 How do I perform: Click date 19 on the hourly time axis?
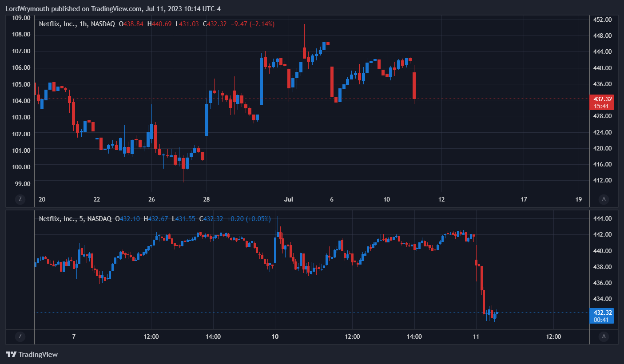point(578,200)
